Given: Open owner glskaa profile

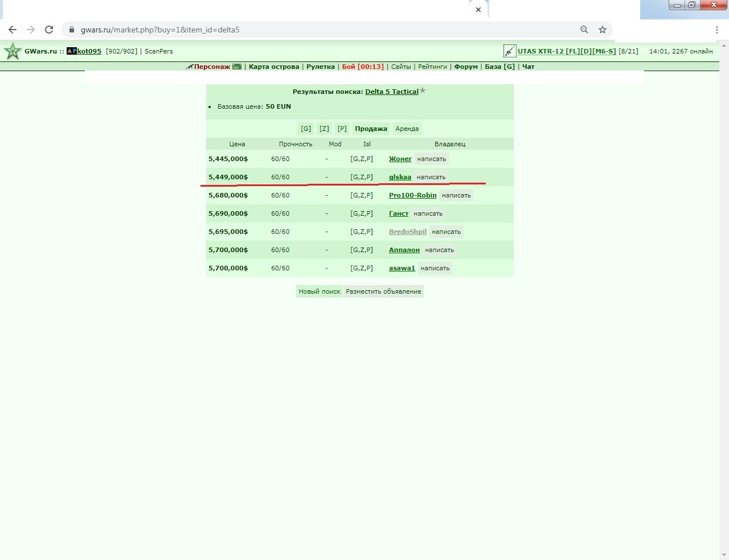Looking at the screenshot, I should coord(400,177).
